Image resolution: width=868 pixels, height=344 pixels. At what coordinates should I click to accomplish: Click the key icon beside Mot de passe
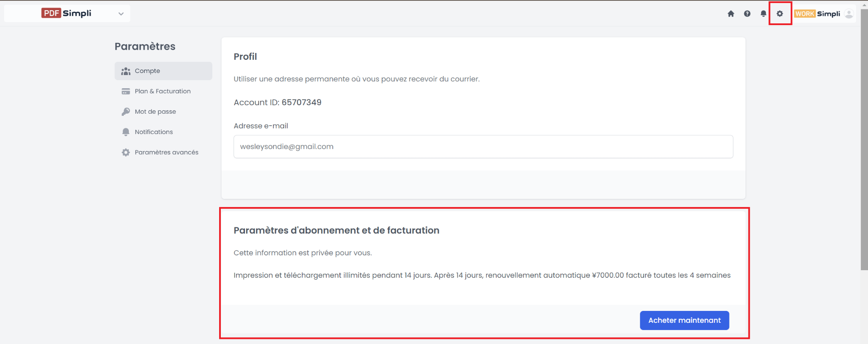pos(126,112)
